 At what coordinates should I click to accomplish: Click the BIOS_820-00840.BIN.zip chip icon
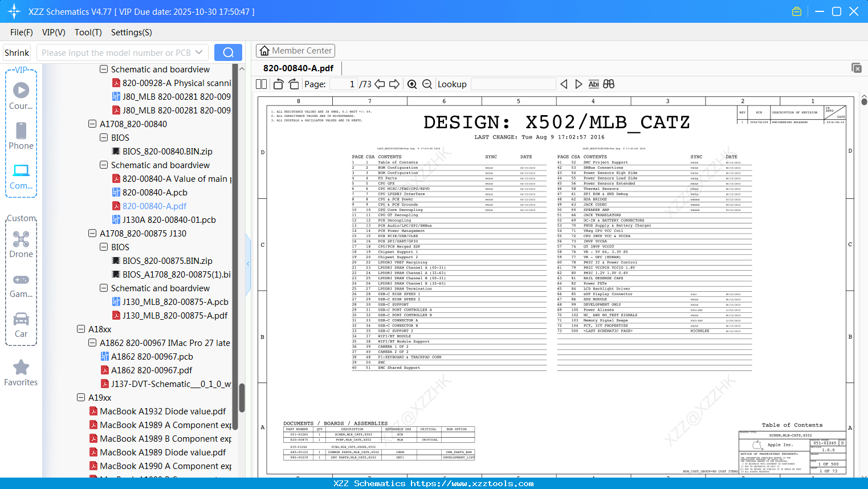point(116,152)
